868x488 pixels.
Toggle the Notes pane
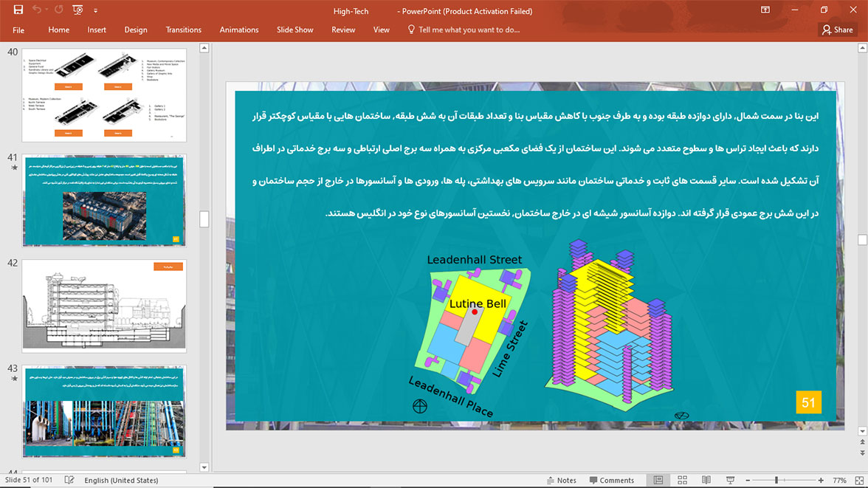pyautogui.click(x=561, y=480)
